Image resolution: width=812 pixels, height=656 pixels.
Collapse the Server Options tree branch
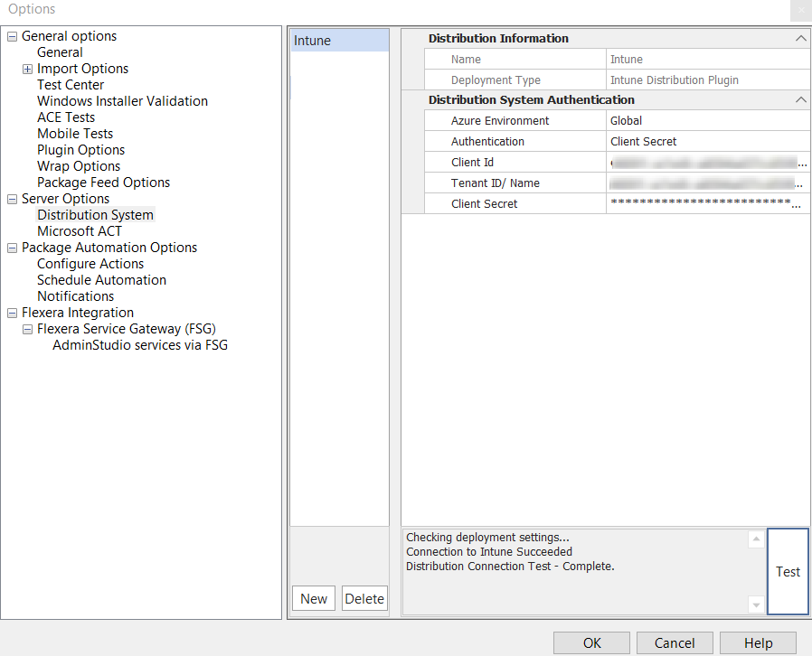pyautogui.click(x=12, y=199)
